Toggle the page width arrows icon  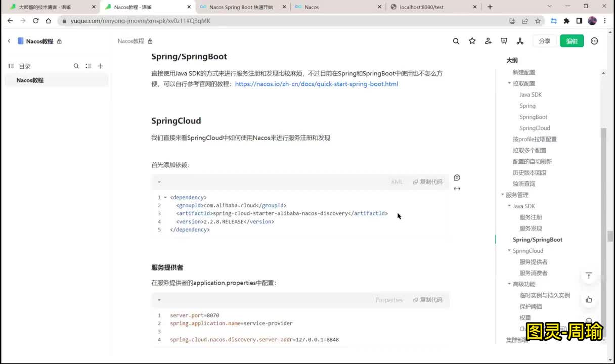(x=457, y=189)
